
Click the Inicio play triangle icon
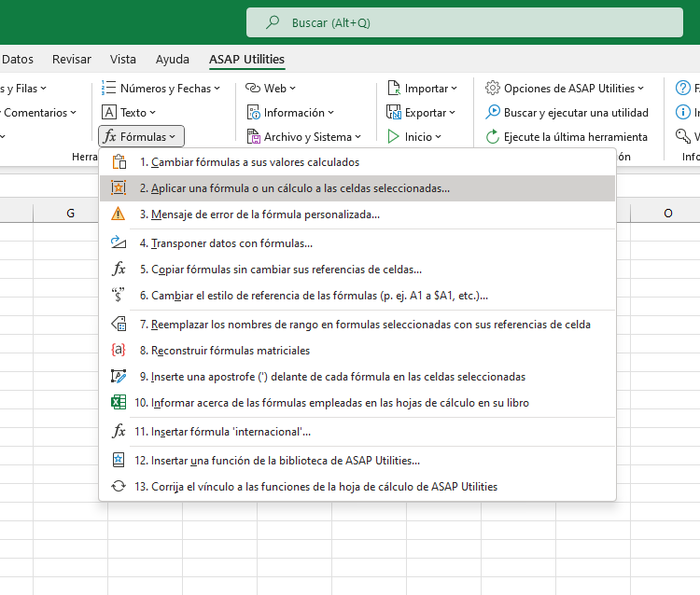tap(393, 136)
